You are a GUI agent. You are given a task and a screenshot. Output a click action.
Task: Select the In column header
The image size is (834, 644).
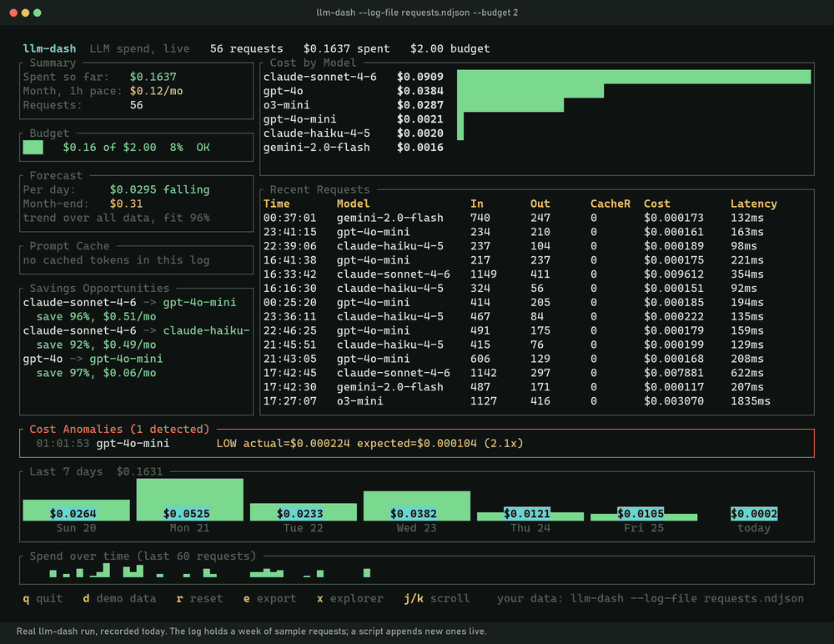coord(476,204)
